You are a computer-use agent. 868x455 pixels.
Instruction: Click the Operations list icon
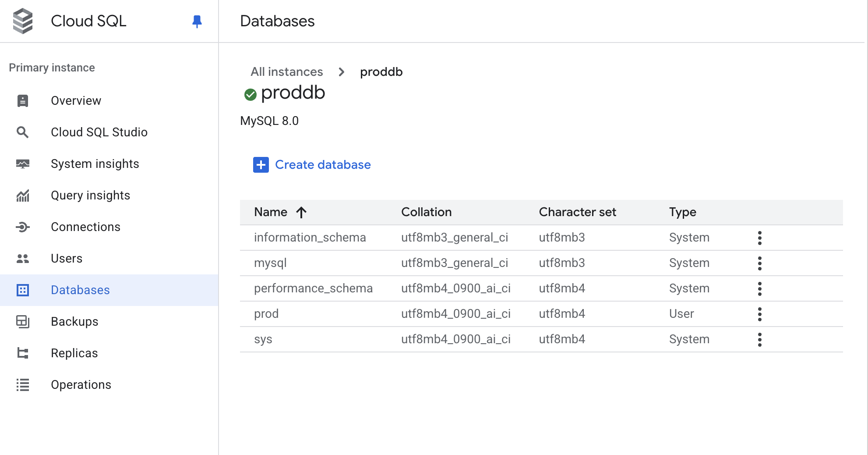[x=22, y=384]
